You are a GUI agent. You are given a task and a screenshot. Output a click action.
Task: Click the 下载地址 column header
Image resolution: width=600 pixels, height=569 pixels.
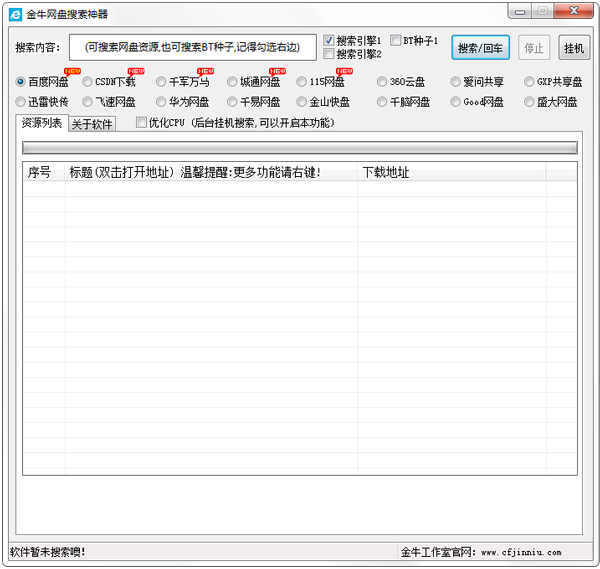(452, 172)
